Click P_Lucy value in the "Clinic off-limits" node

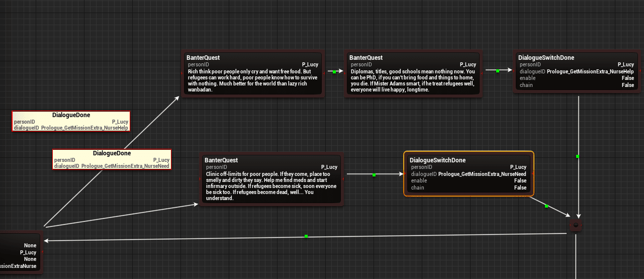point(329,167)
